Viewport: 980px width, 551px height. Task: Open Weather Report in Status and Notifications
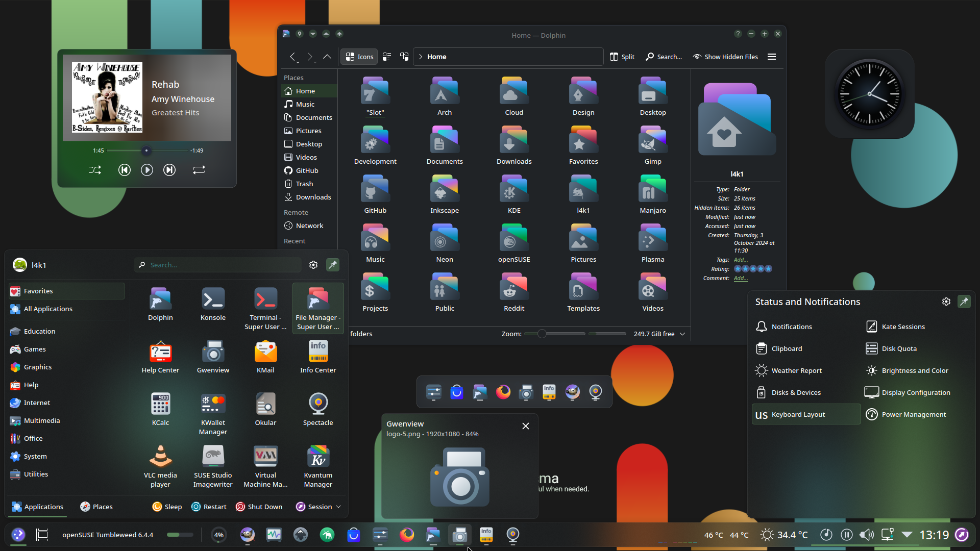click(x=805, y=370)
